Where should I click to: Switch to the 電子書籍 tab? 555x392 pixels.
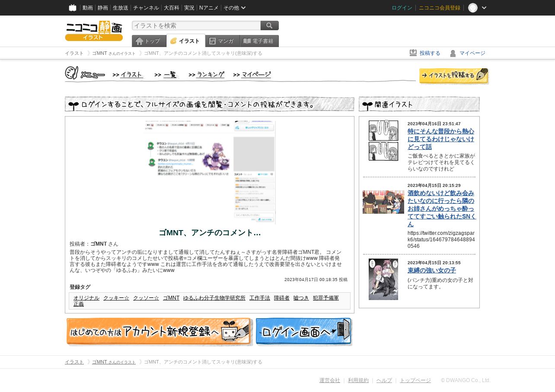259,41
